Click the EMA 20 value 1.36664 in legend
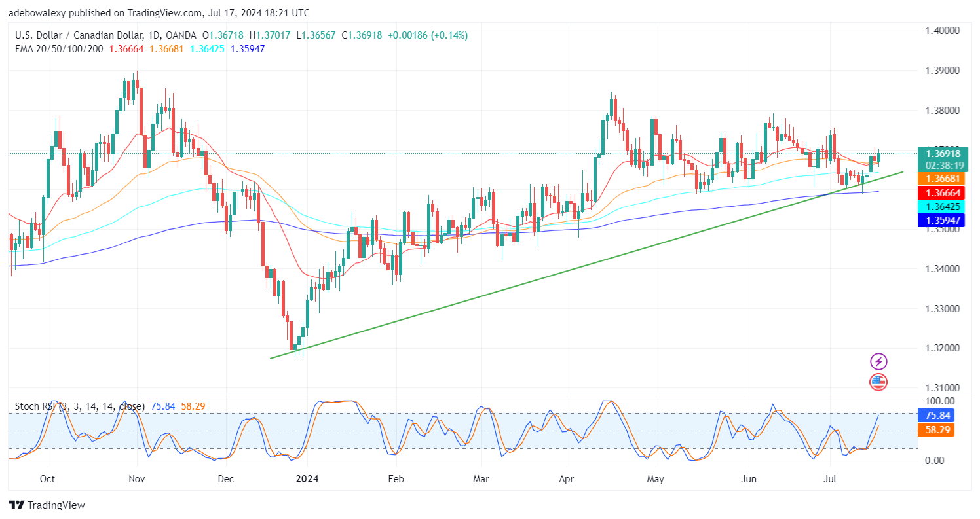This screenshot has width=980, height=519. point(126,49)
